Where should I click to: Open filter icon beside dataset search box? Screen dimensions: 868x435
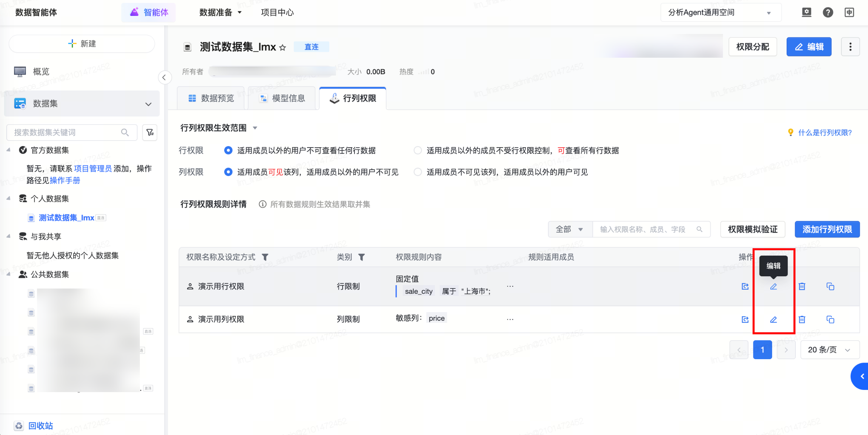coord(150,132)
